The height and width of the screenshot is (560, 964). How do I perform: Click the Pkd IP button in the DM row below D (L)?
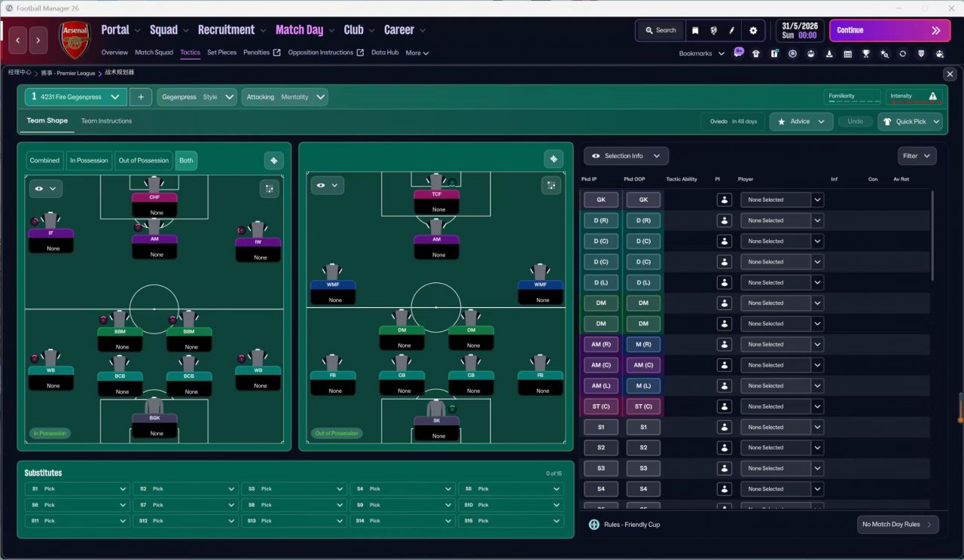601,303
